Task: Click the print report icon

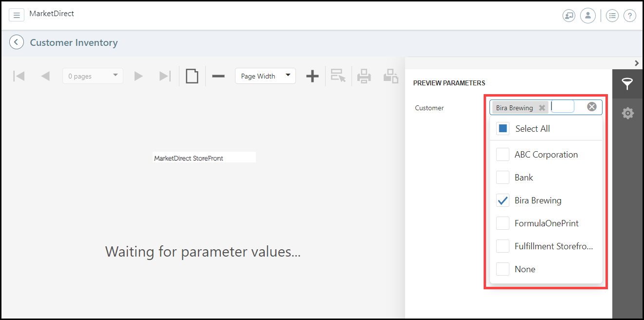Action: coord(364,76)
